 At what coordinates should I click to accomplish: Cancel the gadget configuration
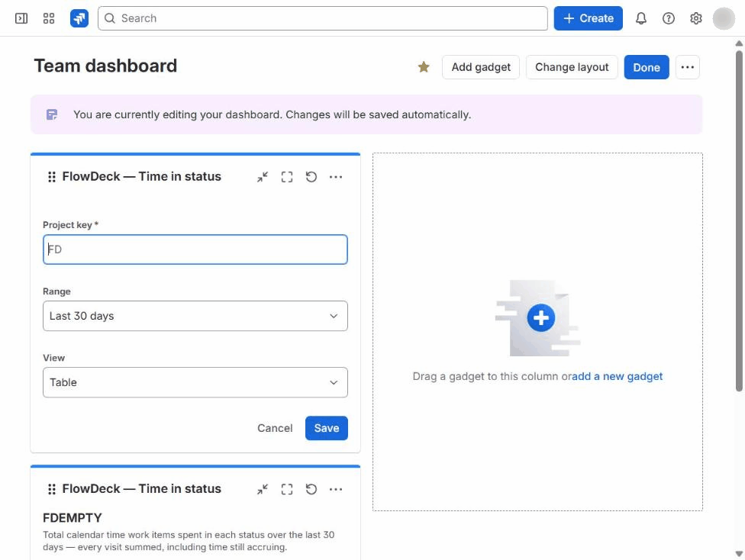tap(275, 428)
